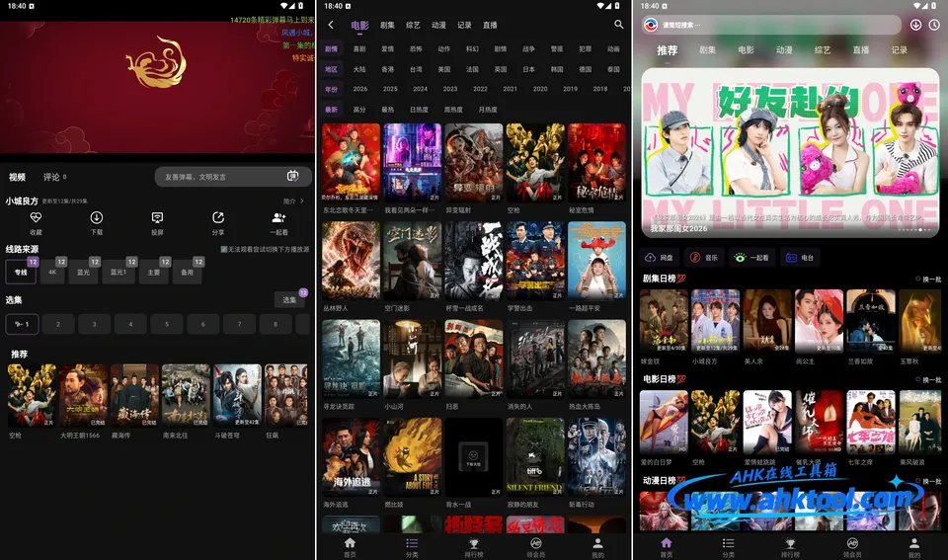
Task: Tap the 下载 download icon under 小城良方
Action: tap(96, 217)
